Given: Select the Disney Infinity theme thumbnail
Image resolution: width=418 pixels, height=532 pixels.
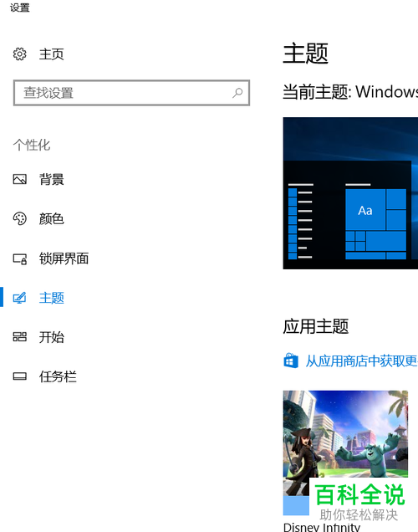Looking at the screenshot, I should pyautogui.click(x=345, y=453).
